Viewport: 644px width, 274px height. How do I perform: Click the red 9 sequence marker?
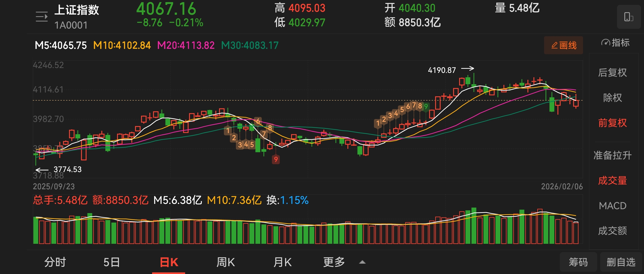tap(276, 159)
